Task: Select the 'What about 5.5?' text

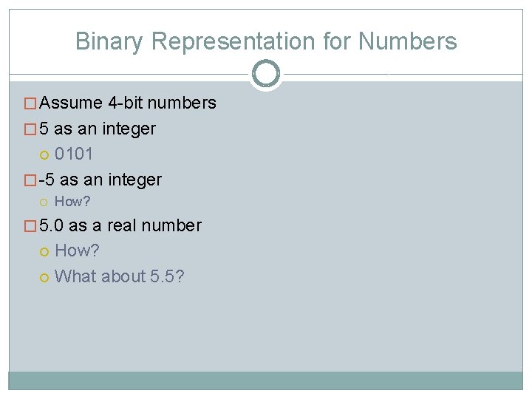Action: [x=120, y=276]
